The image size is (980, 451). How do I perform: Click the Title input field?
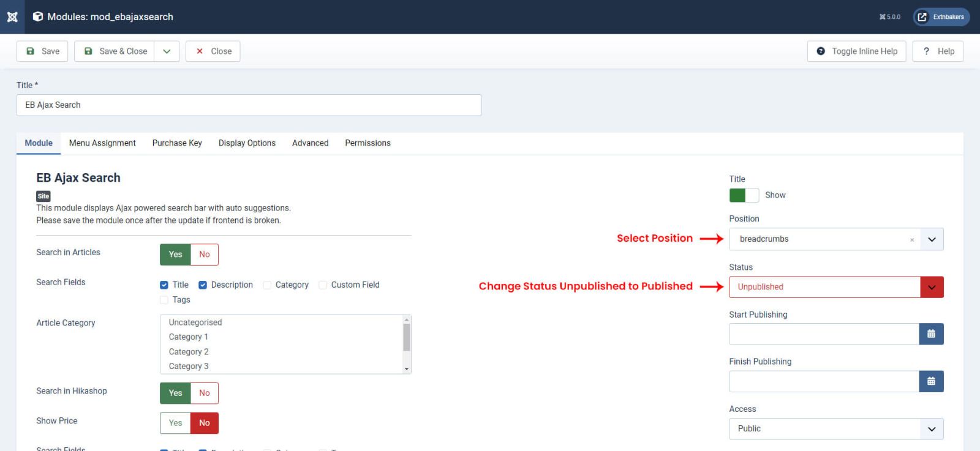pos(249,105)
